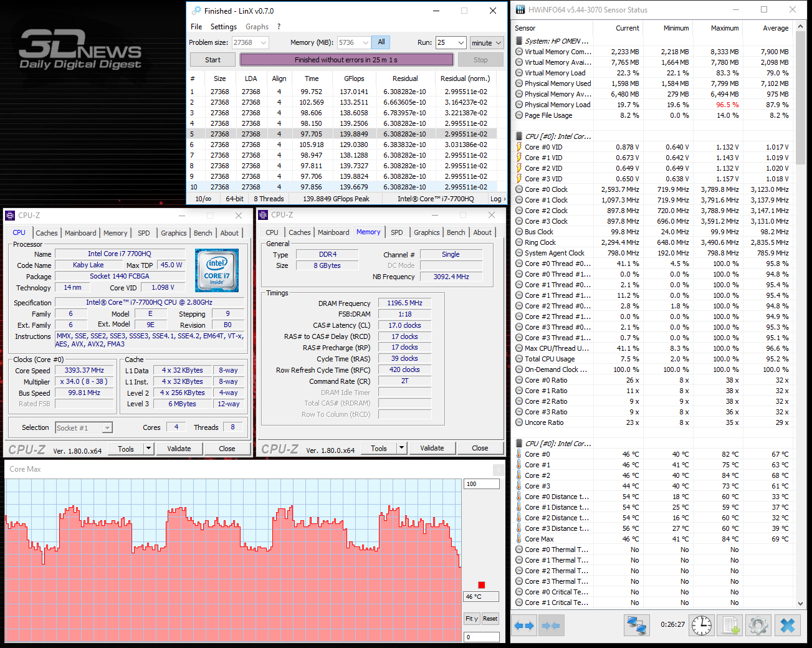Viewport: 812px width, 648px height.
Task: Select run row 5 in LinX results
Action: (x=343, y=134)
